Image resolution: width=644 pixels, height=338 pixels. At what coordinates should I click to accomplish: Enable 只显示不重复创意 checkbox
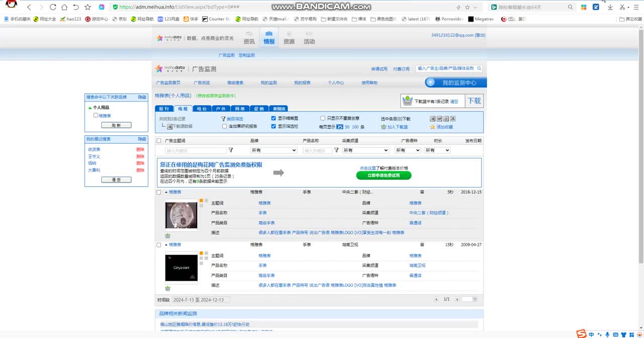point(323,119)
